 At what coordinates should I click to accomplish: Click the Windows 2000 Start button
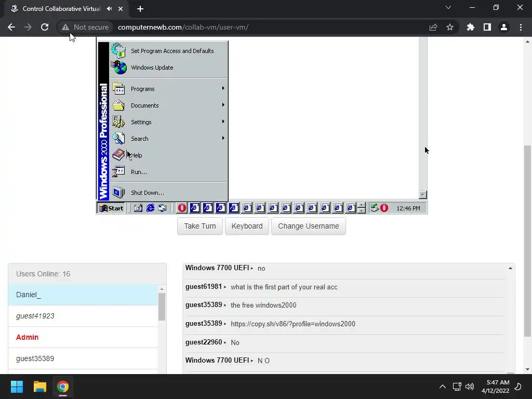[x=111, y=208]
